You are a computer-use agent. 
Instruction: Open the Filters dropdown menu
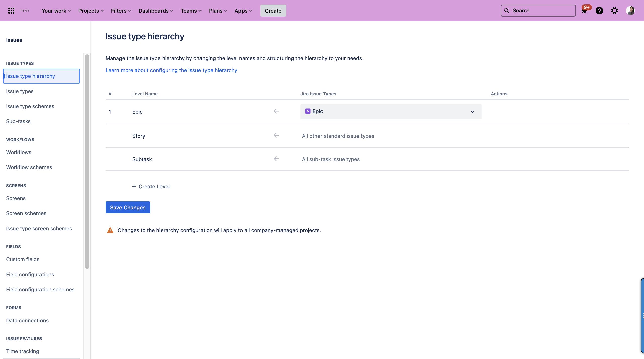(x=120, y=10)
